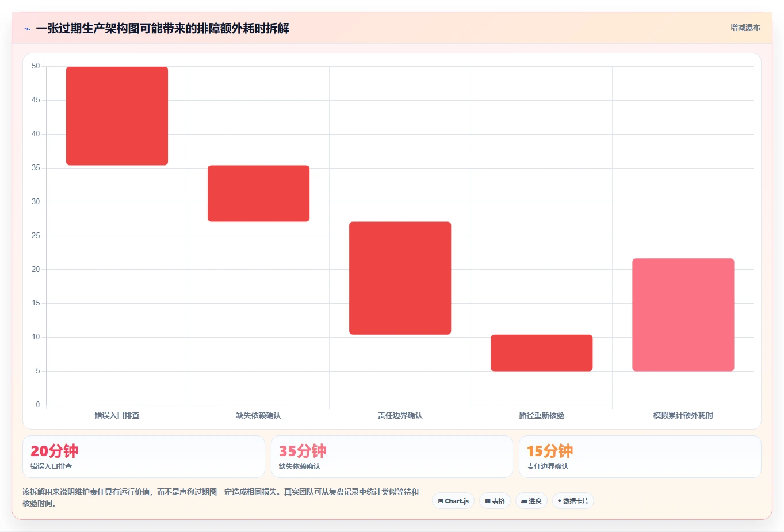Click the x-axis label 缺失依赖确认
Screen dimensions: 784x532
click(258, 415)
